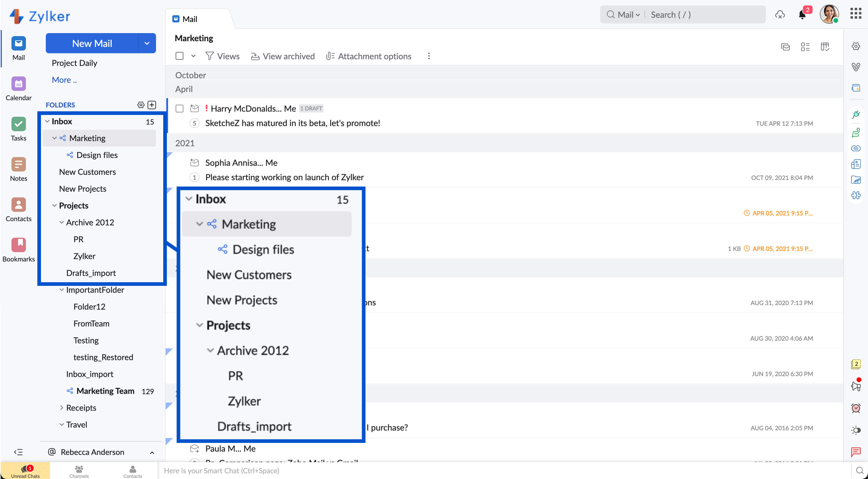The width and height of the screenshot is (868, 479).
Task: Toggle night mode icon in right bar
Action: 856,430
